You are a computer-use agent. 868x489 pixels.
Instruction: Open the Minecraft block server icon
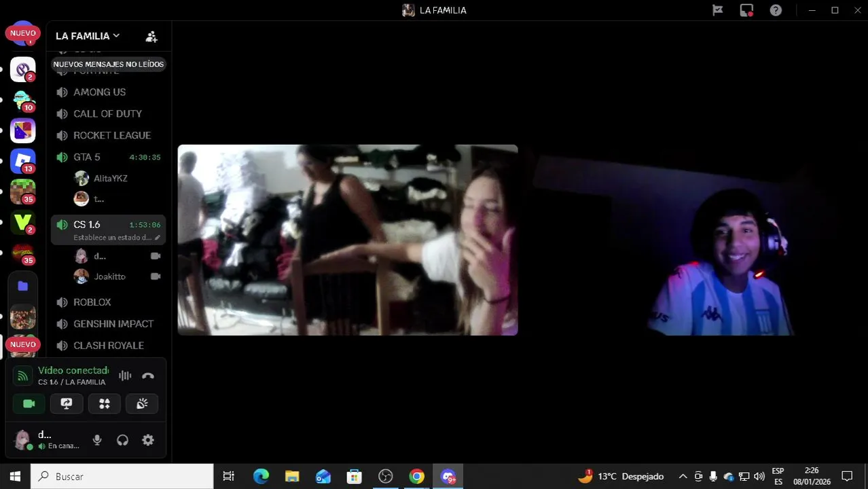(23, 192)
